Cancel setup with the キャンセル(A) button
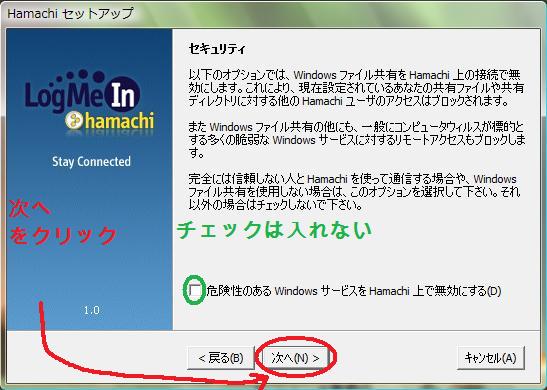This screenshot has height=390, width=547. click(x=490, y=358)
